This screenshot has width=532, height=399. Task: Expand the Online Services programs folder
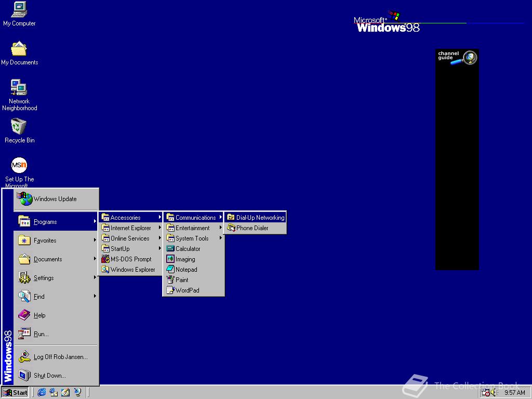click(x=131, y=238)
